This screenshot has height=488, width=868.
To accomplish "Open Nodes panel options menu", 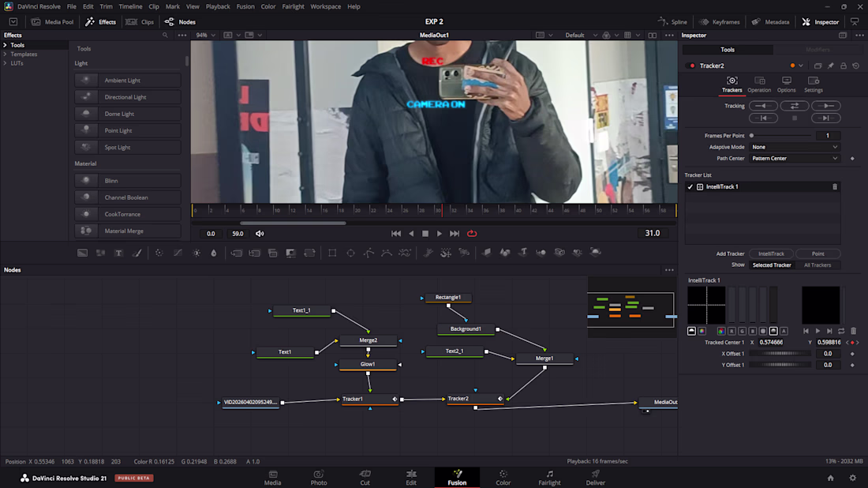I will click(x=669, y=270).
